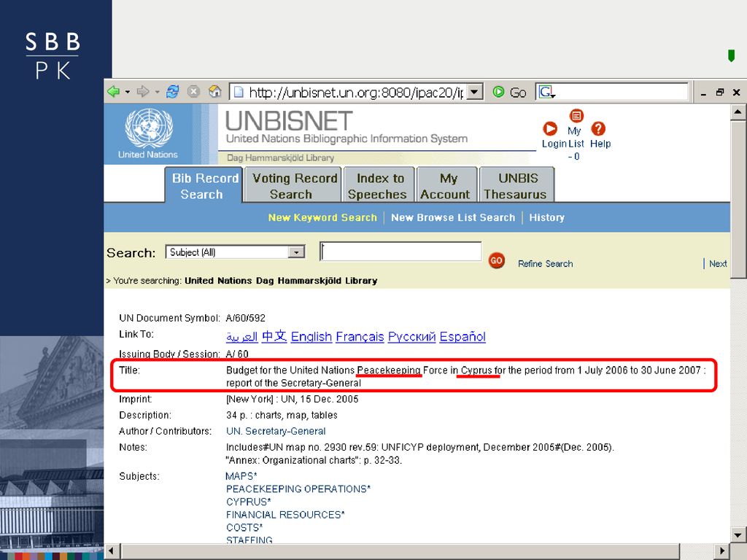
Task: Open the UNBIS Thesaurus tab
Action: point(517,185)
